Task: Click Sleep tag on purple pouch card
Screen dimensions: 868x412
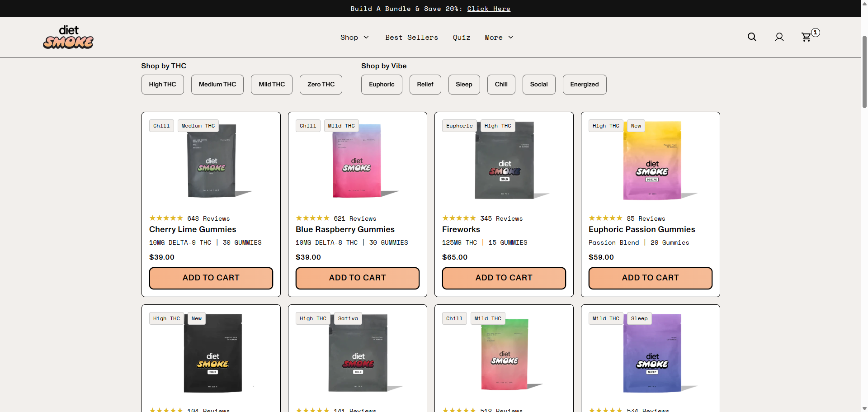Action: 639,319
